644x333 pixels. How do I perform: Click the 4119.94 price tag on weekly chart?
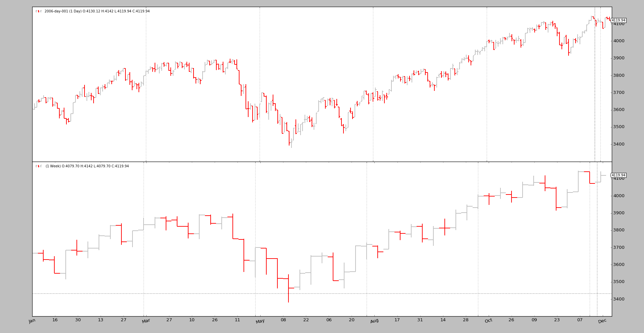pyautogui.click(x=618, y=175)
